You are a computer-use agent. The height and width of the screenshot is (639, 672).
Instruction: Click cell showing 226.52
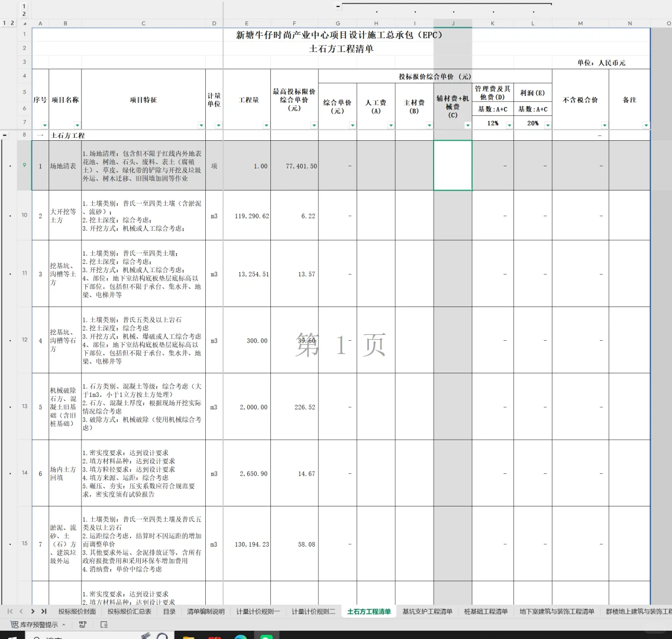(x=295, y=406)
